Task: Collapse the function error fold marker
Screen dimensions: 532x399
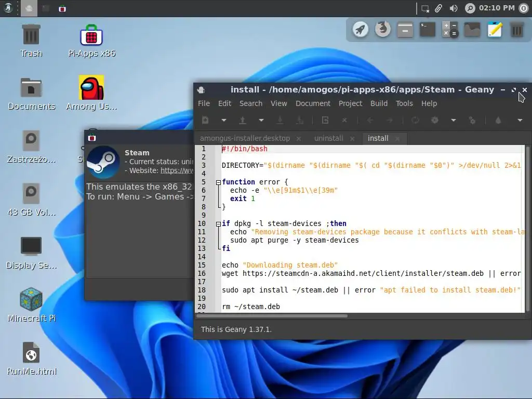Action: [x=219, y=182]
